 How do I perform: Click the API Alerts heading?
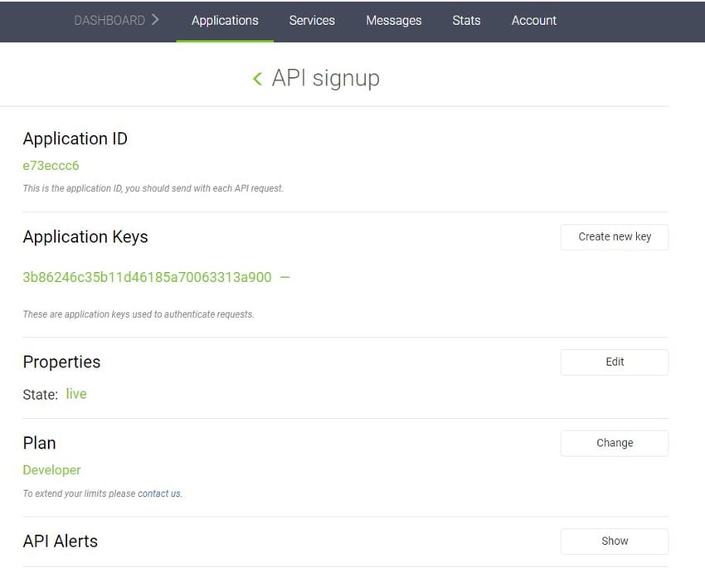61,542
